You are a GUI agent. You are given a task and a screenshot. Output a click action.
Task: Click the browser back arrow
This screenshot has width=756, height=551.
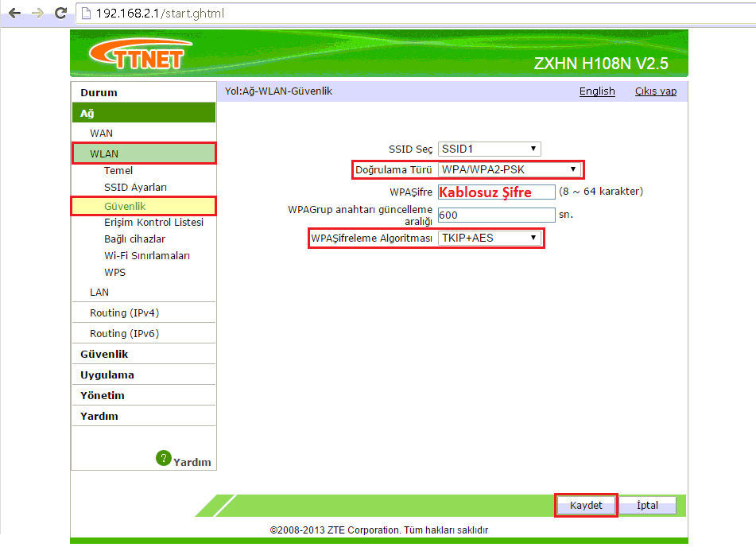pos(14,13)
